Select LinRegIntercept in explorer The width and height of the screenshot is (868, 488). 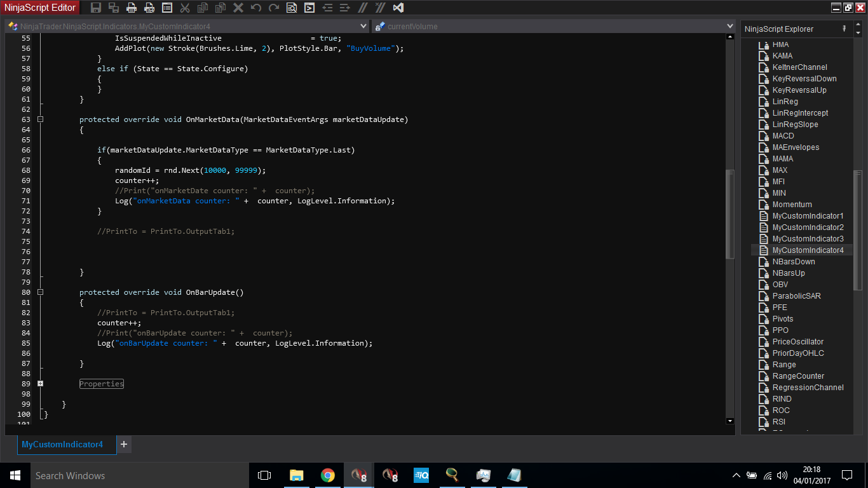click(800, 113)
